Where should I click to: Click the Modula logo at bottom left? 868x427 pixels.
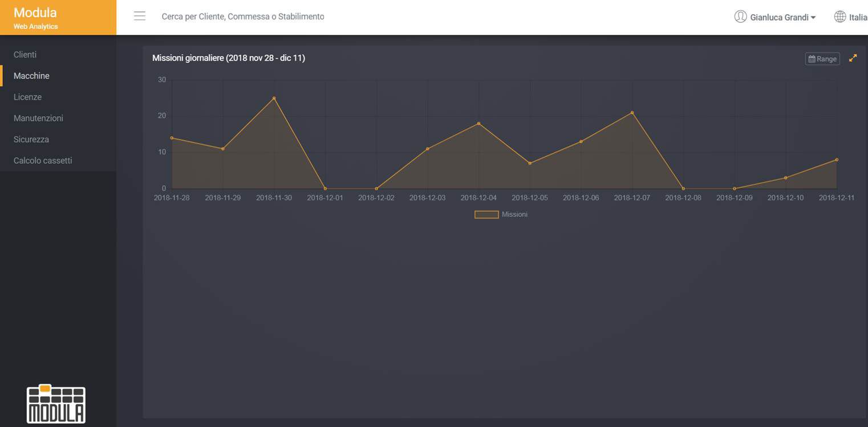[56, 404]
